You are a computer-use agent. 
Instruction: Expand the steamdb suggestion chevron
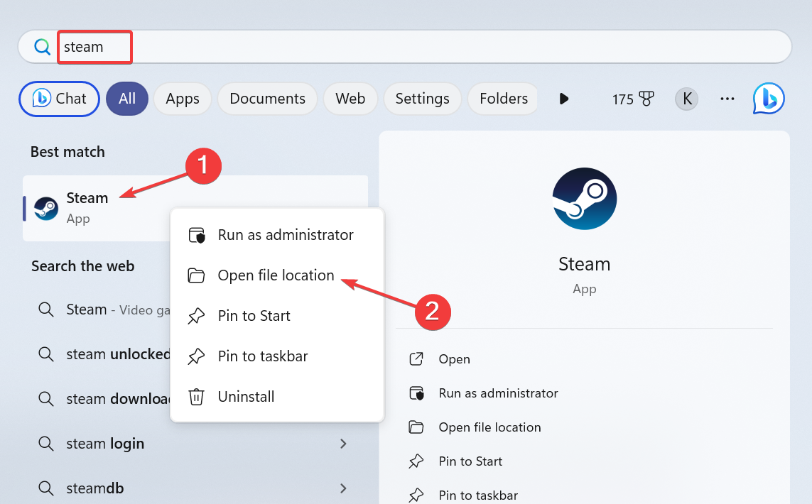(343, 488)
